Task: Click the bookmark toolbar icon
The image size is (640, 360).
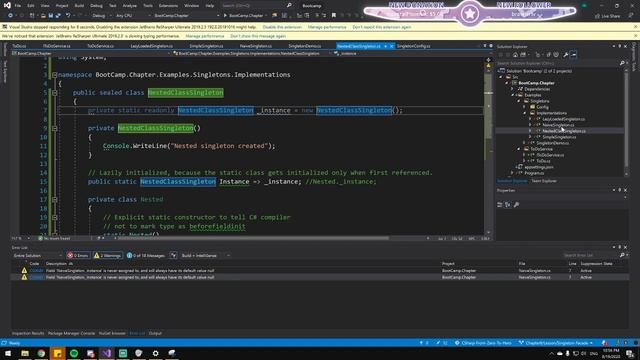Action: (x=333, y=16)
